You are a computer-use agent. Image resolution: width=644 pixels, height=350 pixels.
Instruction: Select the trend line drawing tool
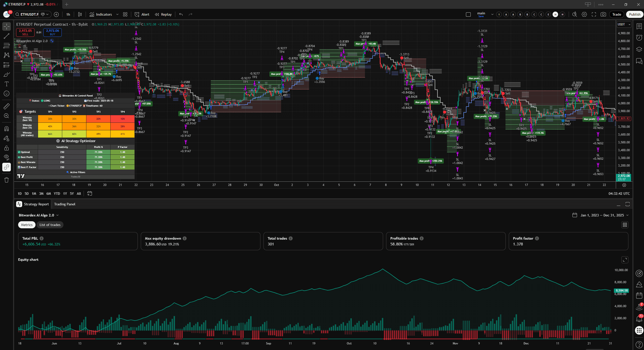tap(7, 36)
